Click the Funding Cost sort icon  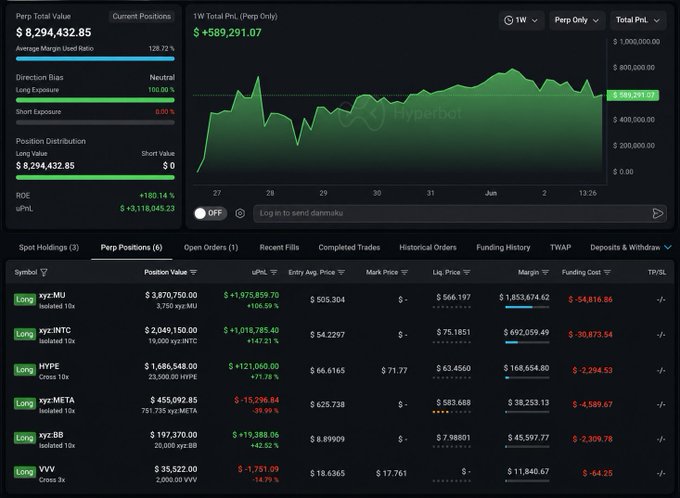click(x=607, y=272)
